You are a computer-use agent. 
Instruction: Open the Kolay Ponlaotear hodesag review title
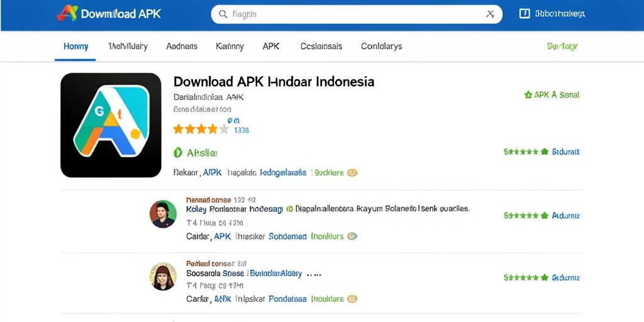[x=235, y=209]
